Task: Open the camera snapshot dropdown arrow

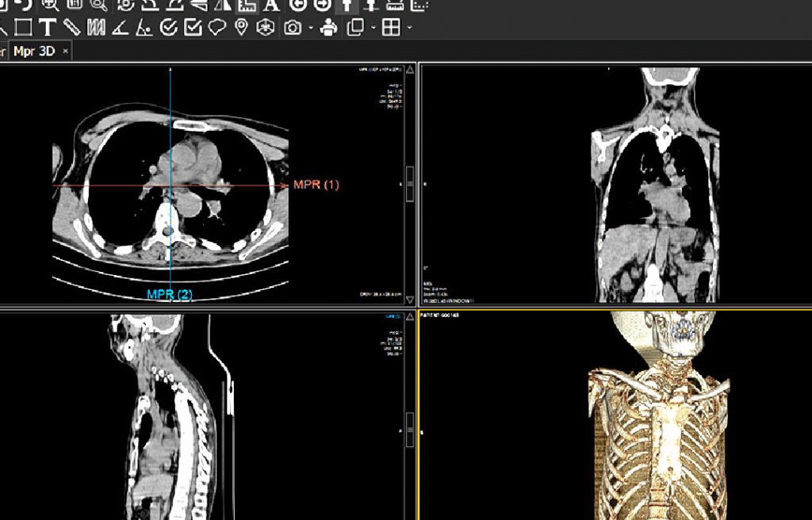Action: click(x=311, y=28)
